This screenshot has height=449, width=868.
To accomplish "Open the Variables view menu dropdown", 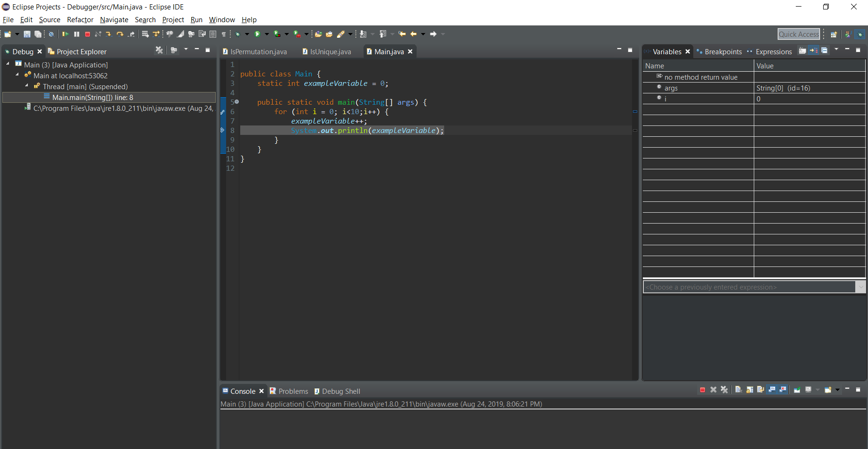I will pos(836,49).
